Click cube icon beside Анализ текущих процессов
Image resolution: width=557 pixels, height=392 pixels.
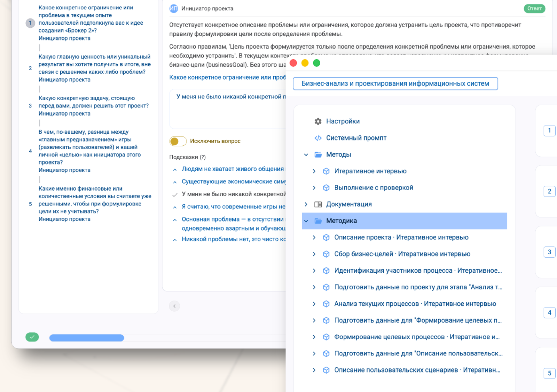coord(326,304)
